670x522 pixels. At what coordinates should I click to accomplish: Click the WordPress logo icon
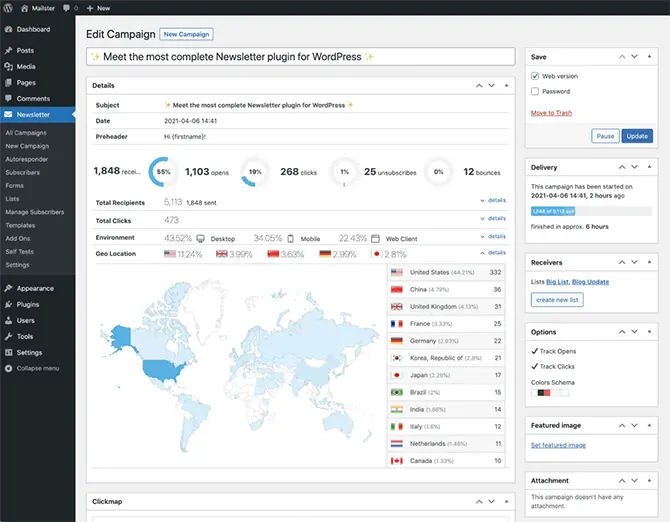(8, 8)
